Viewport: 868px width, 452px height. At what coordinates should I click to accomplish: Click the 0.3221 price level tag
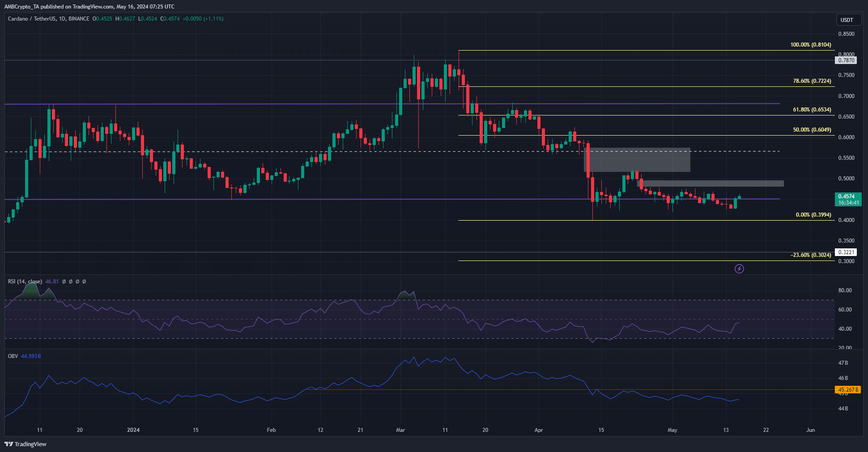coord(846,252)
